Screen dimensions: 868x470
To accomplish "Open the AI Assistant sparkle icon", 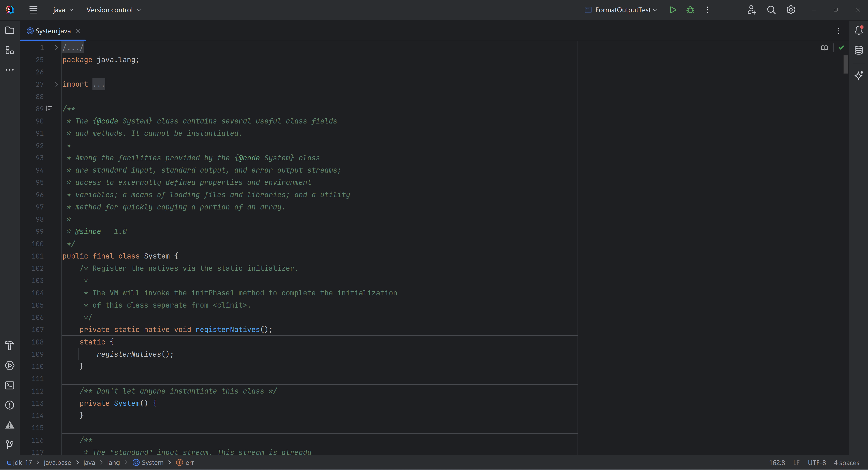I will click(859, 75).
